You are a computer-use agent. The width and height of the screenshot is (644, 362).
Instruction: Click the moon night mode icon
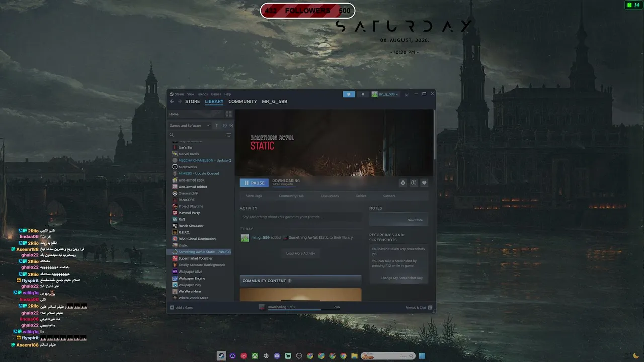[636, 356]
